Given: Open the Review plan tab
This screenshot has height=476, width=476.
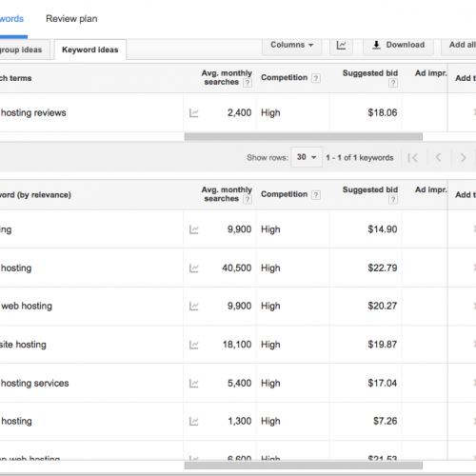Looking at the screenshot, I should click(x=71, y=19).
